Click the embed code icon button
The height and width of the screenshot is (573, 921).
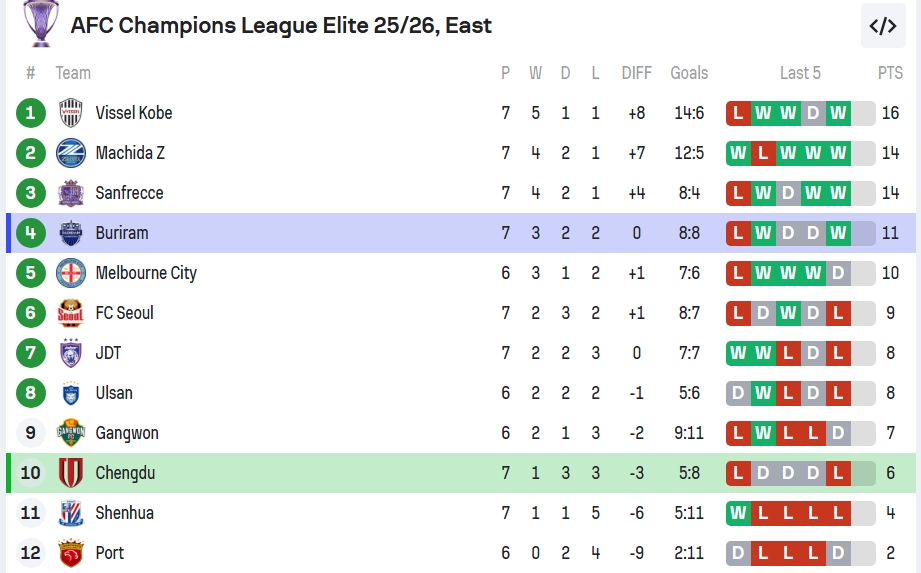pos(883,26)
